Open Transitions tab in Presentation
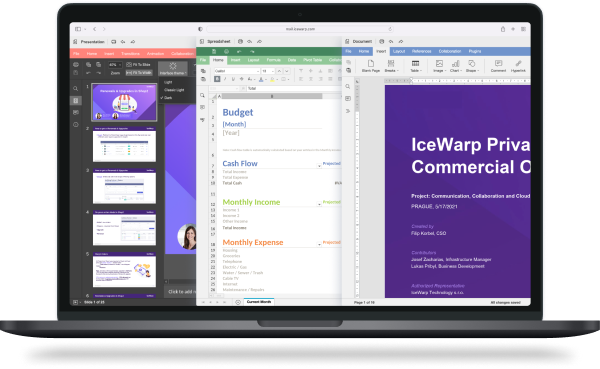Screen dimensions: 600x369 (130, 54)
